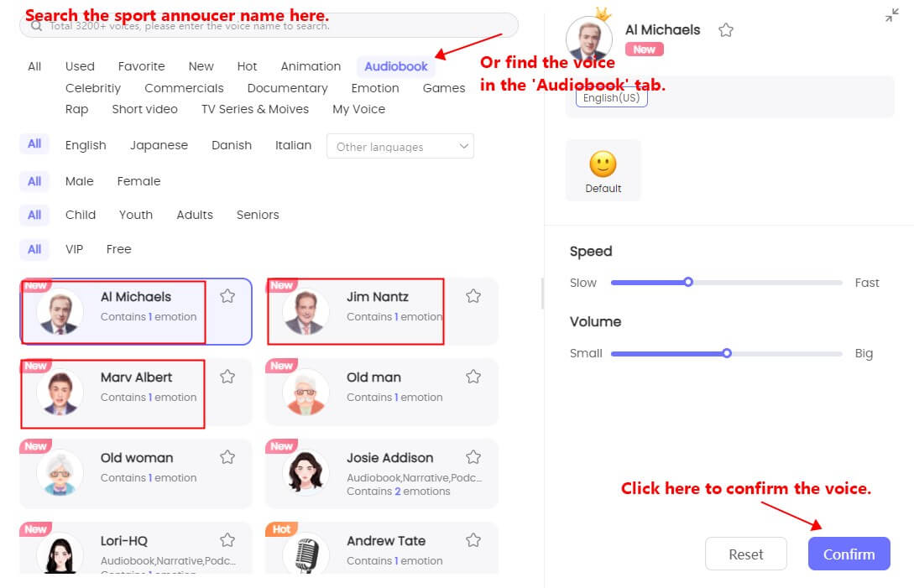Collapse the panel with the minimize arrows icon
The image size is (914, 588).
[891, 15]
